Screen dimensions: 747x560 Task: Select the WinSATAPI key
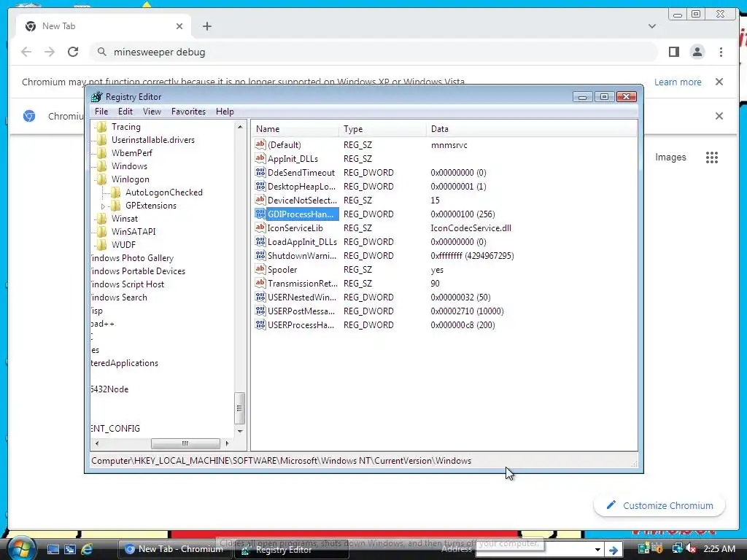[x=133, y=231]
